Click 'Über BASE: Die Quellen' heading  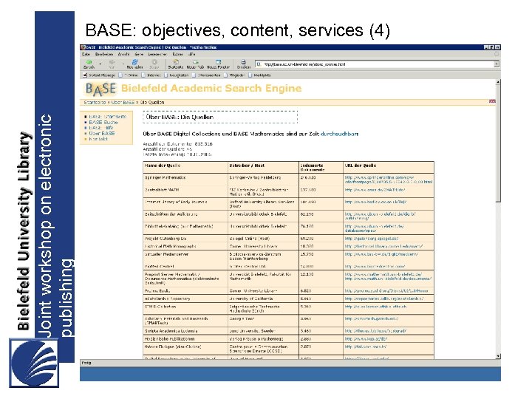(x=180, y=117)
